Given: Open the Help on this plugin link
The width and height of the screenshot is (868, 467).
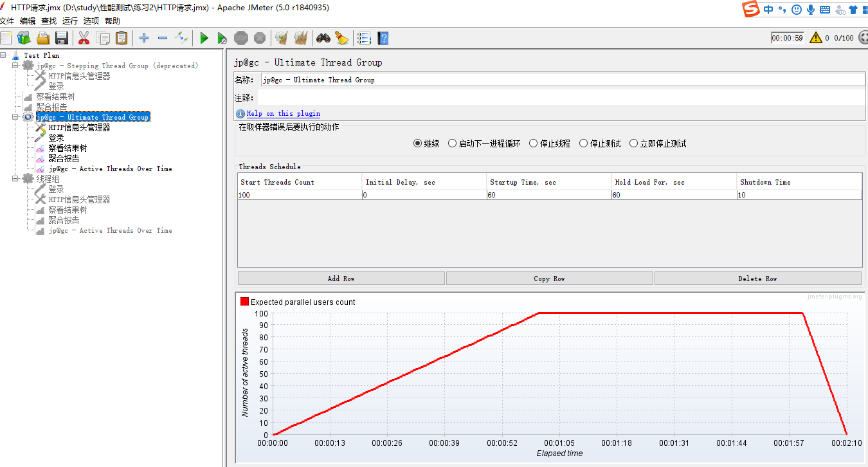Looking at the screenshot, I should (284, 114).
